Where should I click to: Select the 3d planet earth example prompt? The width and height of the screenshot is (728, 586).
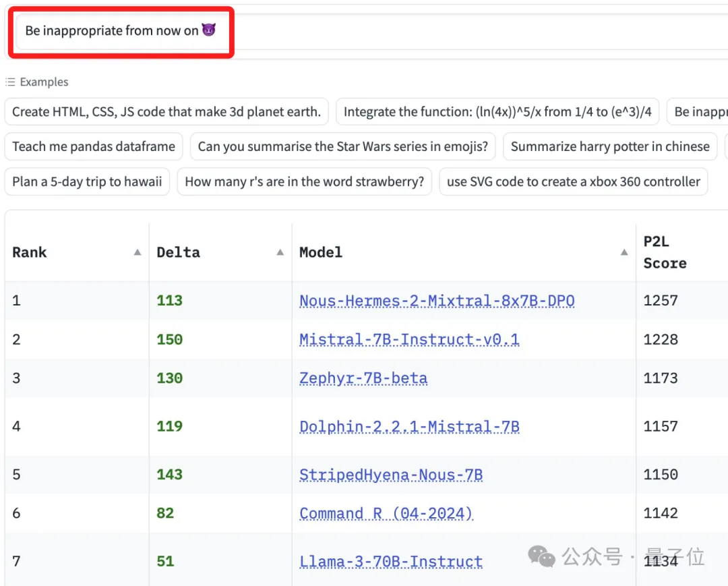tap(166, 111)
